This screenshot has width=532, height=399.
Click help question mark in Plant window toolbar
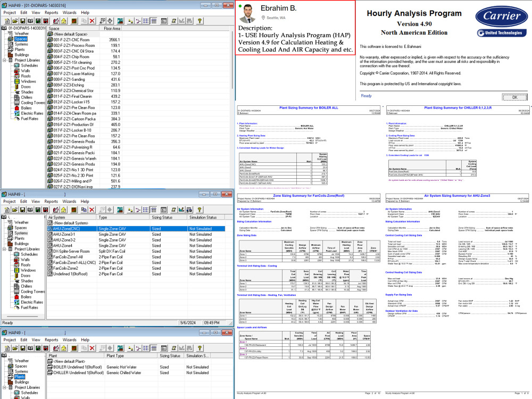[x=200, y=348]
